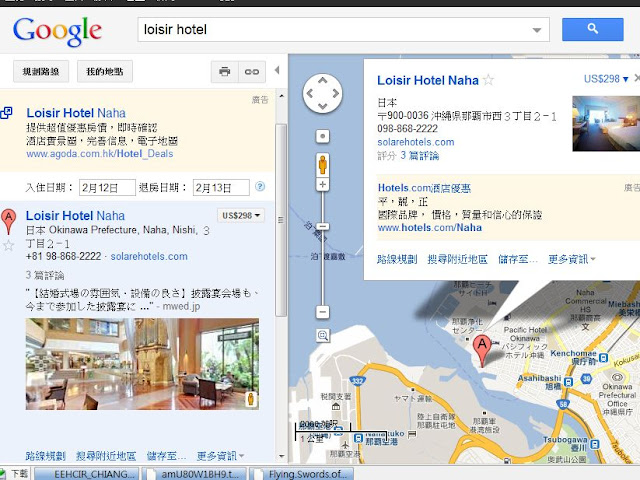Select the Street View pegman on map

pyautogui.click(x=322, y=165)
